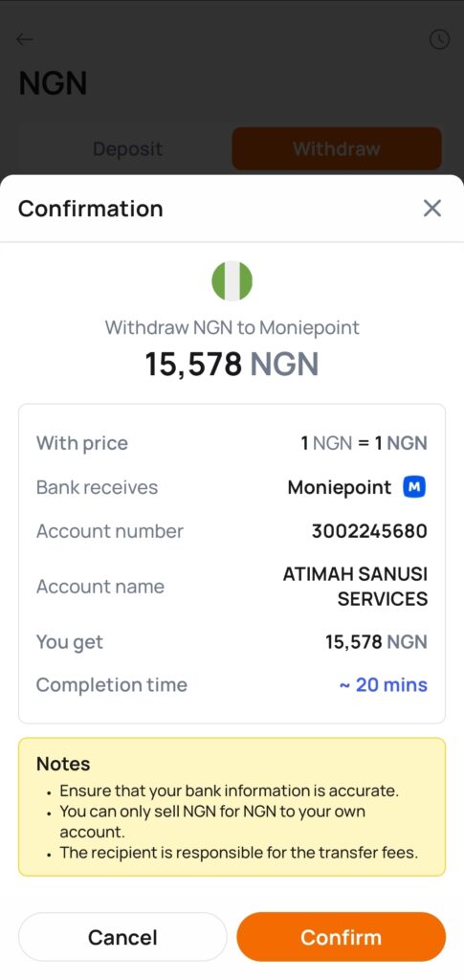464x980 pixels.
Task: Tap the 15,578 NGN amount heading
Action: pos(232,364)
